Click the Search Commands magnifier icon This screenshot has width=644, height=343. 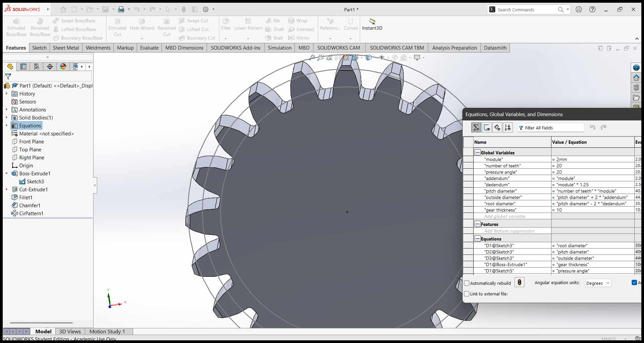(561, 10)
